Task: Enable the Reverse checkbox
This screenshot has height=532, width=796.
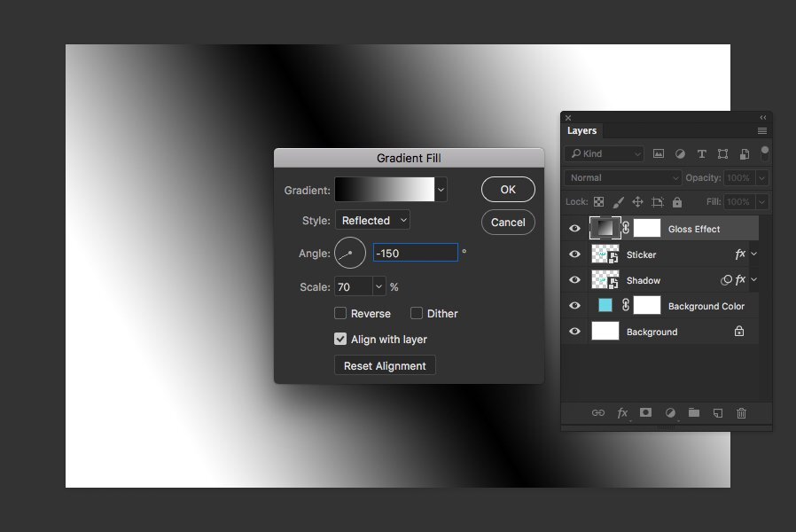Action: [x=340, y=313]
